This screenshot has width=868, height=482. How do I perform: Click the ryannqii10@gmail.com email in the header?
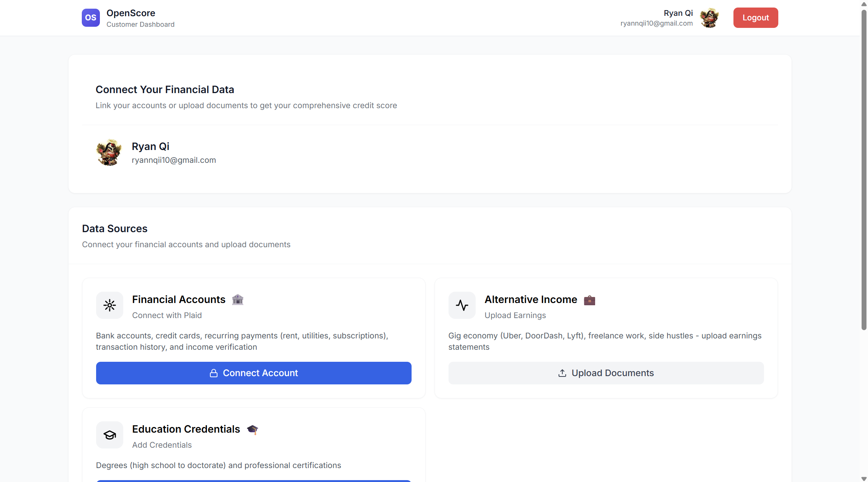click(x=656, y=23)
